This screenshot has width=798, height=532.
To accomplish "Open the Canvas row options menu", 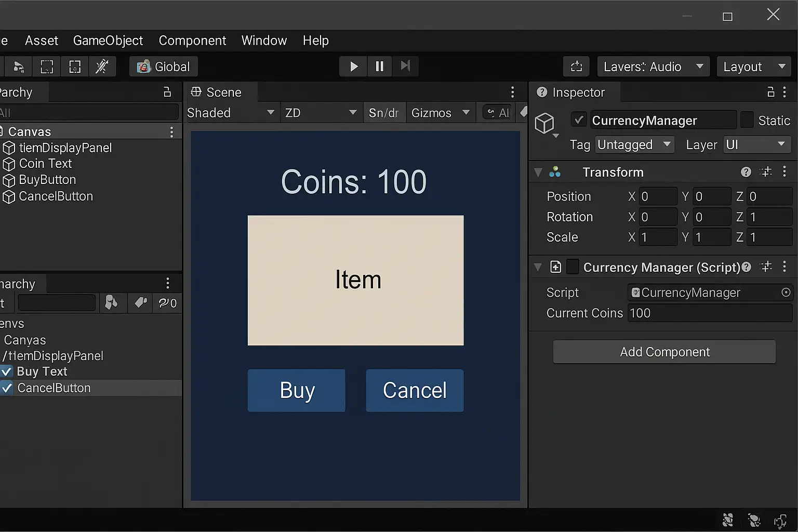I will pyautogui.click(x=171, y=132).
